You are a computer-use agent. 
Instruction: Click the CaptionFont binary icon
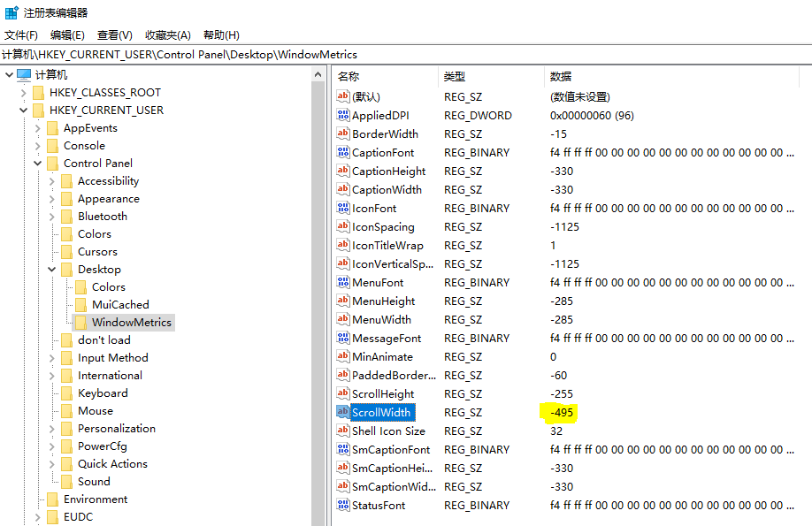coord(343,153)
